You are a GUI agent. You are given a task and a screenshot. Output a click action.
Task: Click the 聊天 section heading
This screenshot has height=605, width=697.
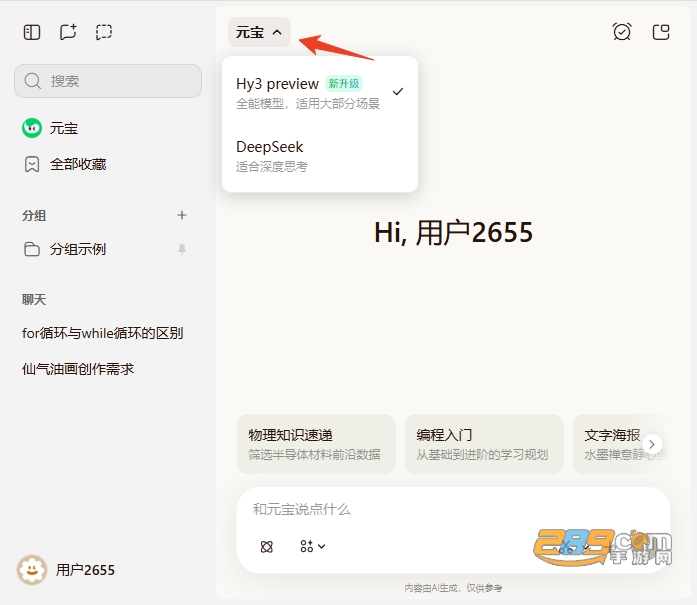(x=34, y=299)
